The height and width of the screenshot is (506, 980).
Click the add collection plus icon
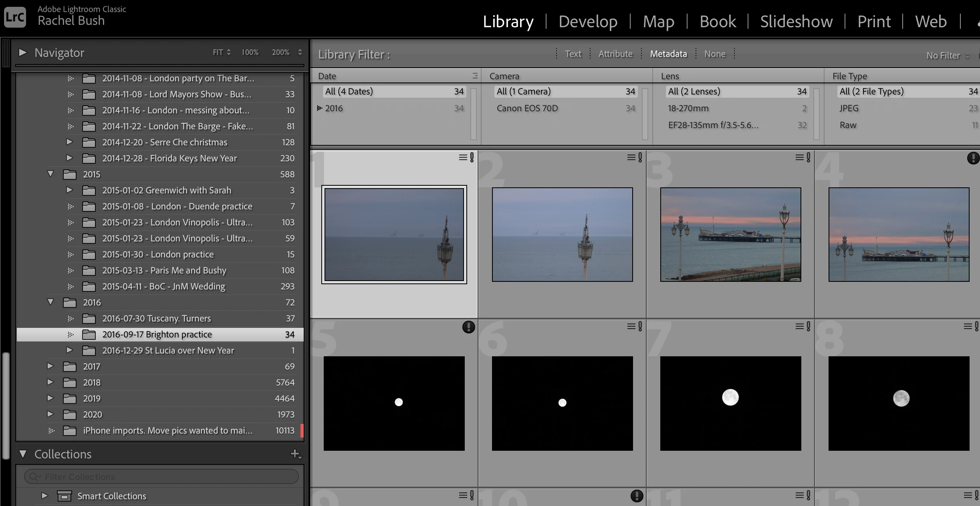pyautogui.click(x=295, y=454)
